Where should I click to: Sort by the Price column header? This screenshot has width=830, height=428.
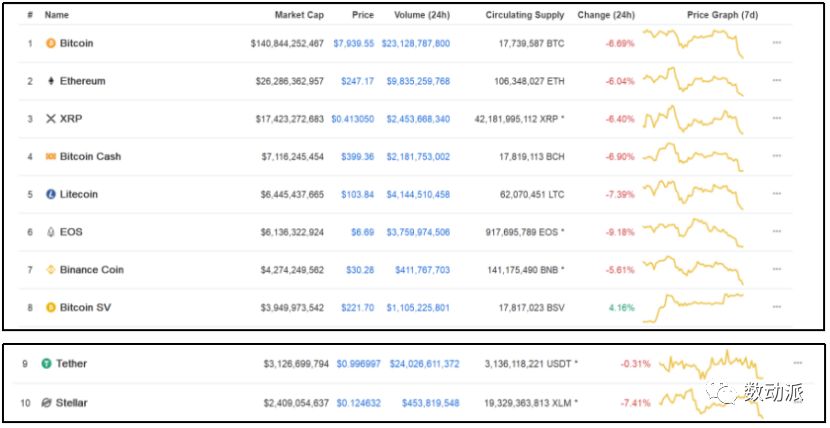[x=363, y=15]
